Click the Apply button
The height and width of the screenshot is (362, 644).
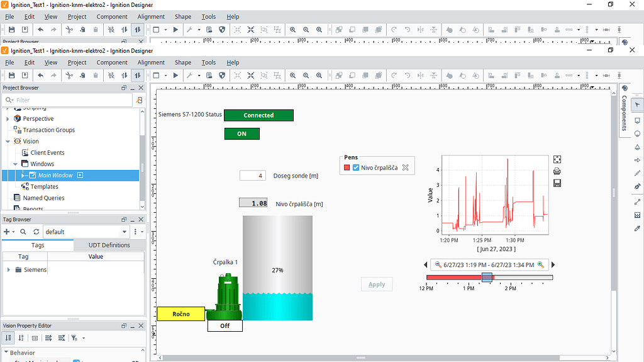tap(377, 285)
